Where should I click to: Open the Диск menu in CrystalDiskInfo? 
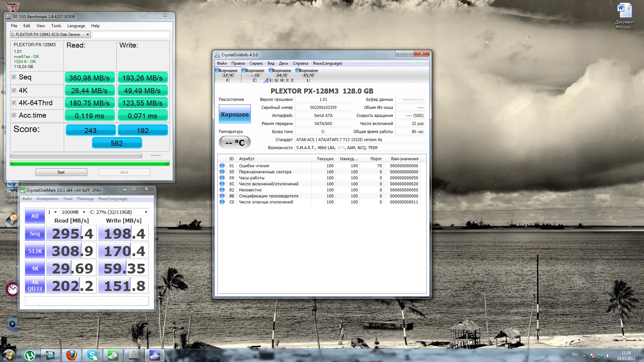point(283,63)
